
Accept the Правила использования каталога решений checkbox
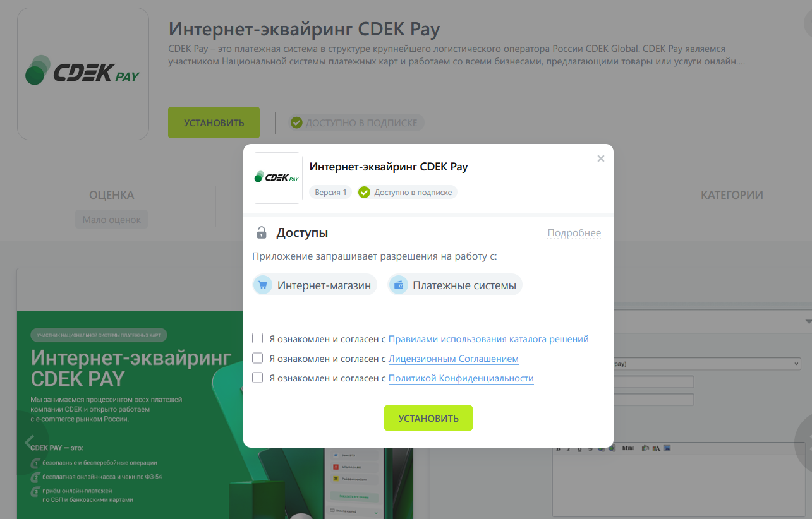tap(257, 338)
